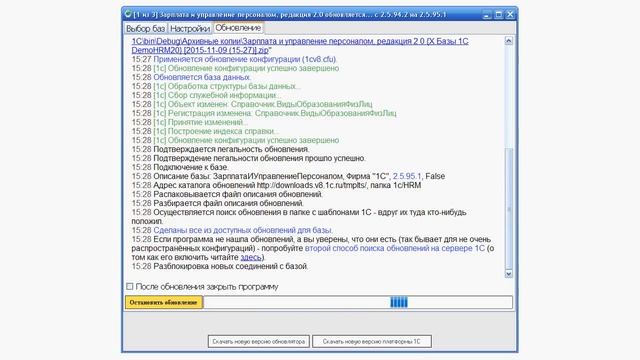Screen dimensions: 640x360
Task: Maximize the updater window
Action: pyautogui.click(x=498, y=15)
